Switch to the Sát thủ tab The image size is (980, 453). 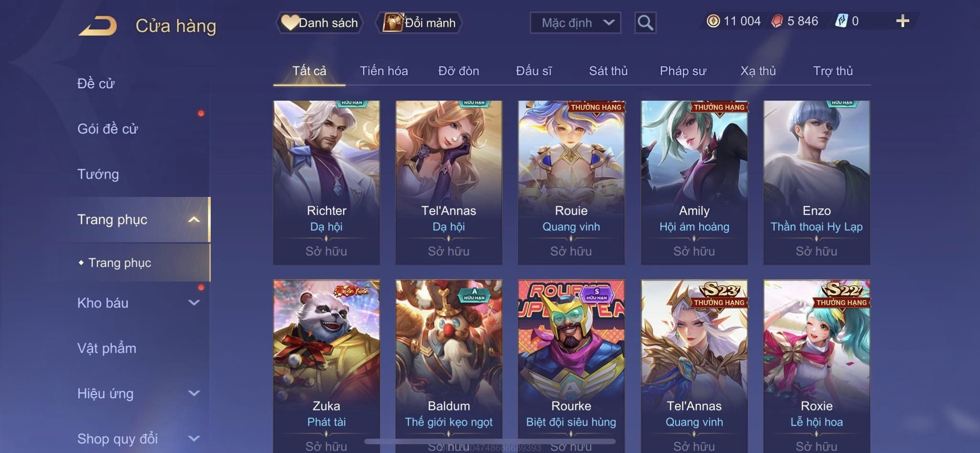[608, 71]
